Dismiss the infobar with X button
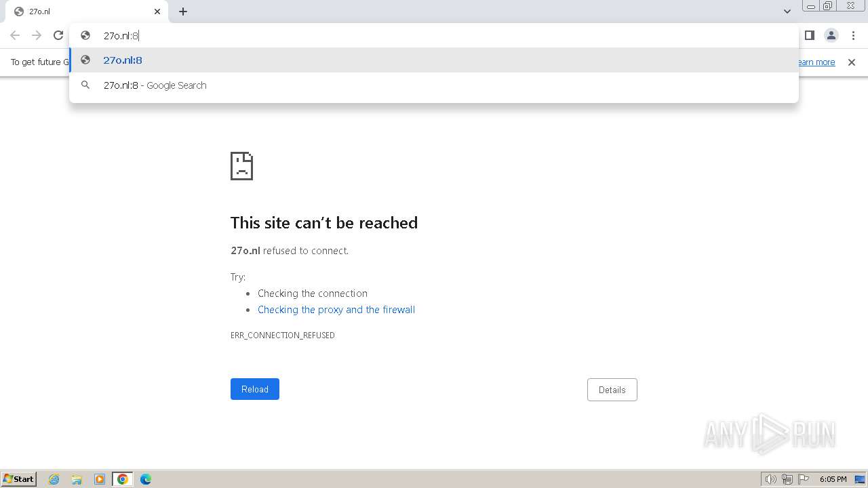This screenshot has width=868, height=488. coord(852,62)
